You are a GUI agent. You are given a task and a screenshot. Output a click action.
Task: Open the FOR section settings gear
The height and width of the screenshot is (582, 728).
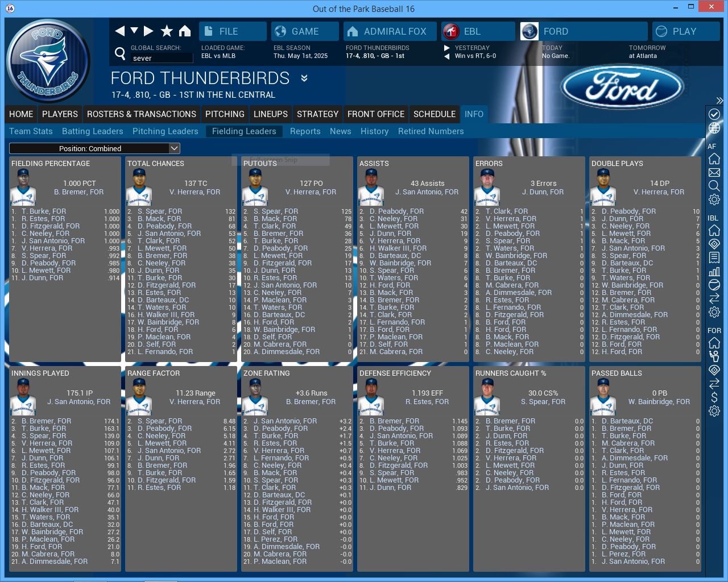(714, 411)
